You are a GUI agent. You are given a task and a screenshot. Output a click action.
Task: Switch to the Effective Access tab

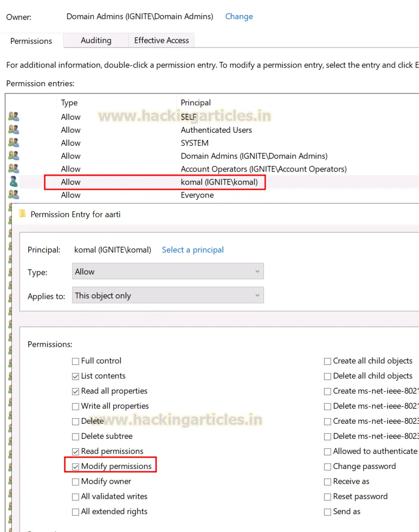tap(161, 41)
